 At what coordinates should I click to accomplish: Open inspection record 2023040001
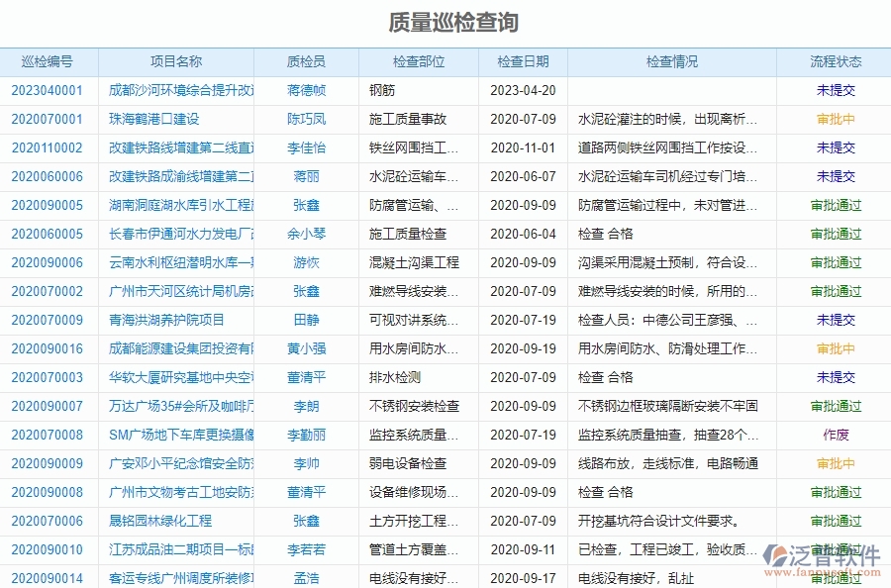[x=49, y=89]
